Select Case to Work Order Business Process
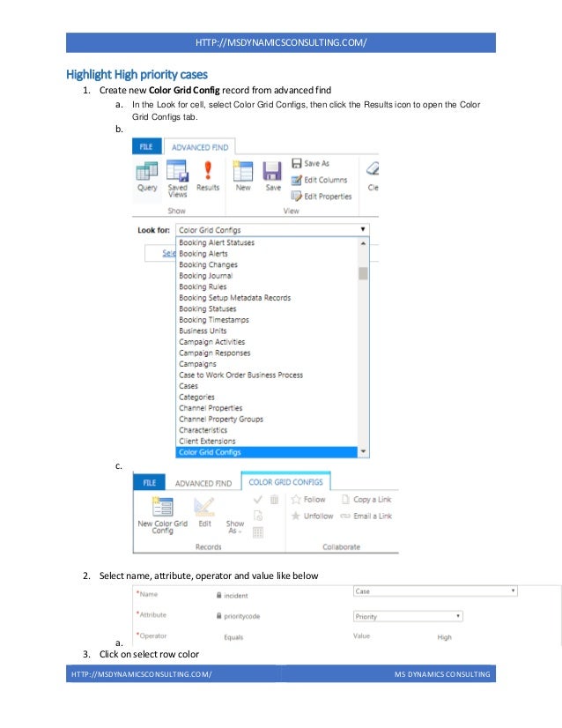The width and height of the screenshot is (562, 728). (240, 375)
